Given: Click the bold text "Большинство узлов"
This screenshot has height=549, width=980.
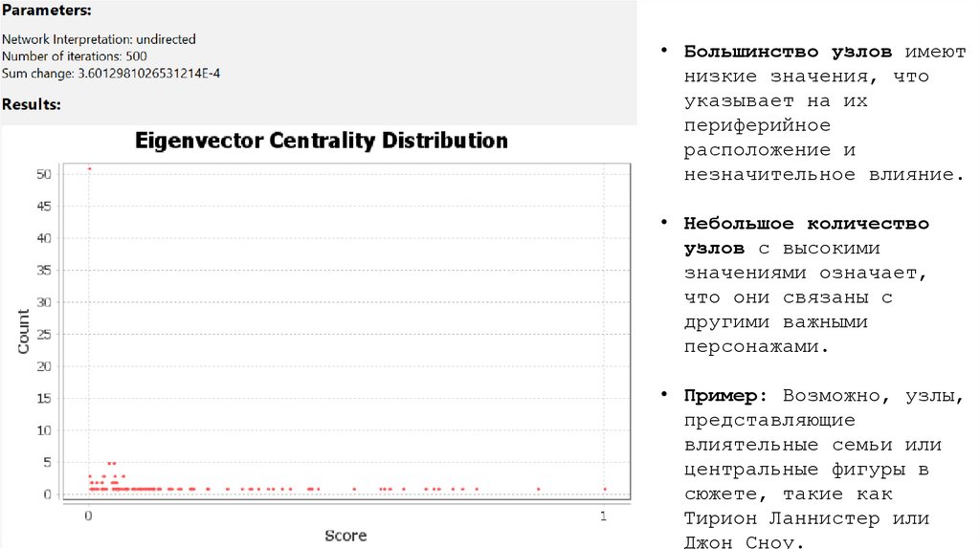Looking at the screenshot, I should pyautogui.click(x=788, y=52).
